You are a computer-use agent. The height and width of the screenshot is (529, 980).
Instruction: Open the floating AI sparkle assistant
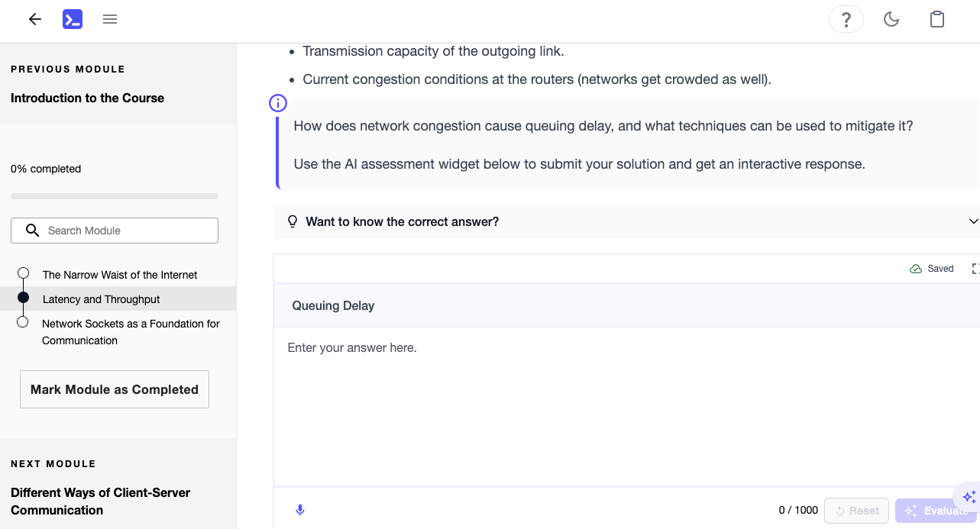click(x=967, y=496)
